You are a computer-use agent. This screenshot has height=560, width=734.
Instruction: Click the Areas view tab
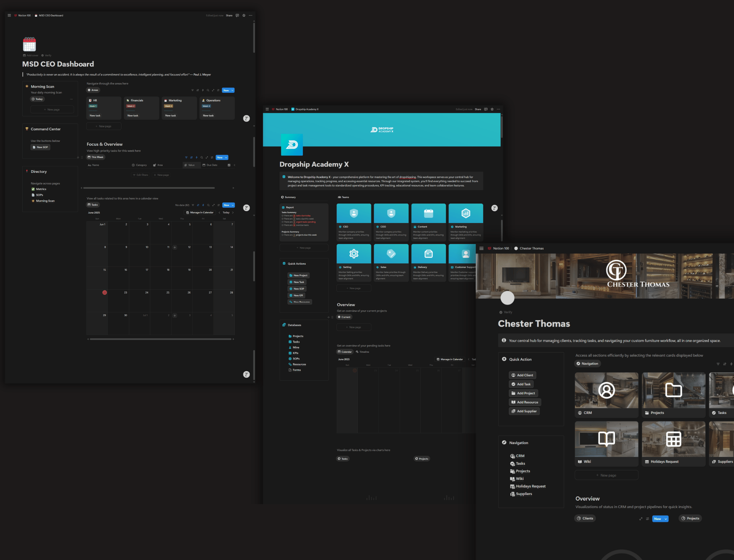point(93,90)
